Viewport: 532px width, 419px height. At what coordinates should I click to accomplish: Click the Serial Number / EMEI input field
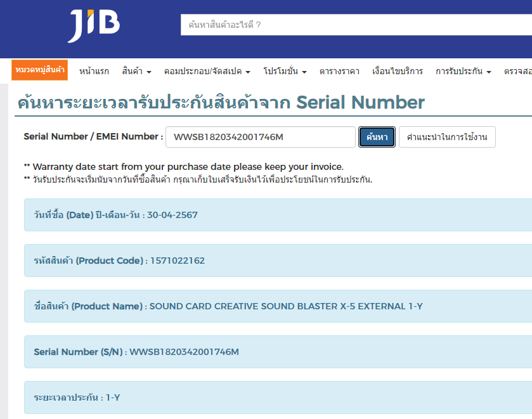(260, 137)
